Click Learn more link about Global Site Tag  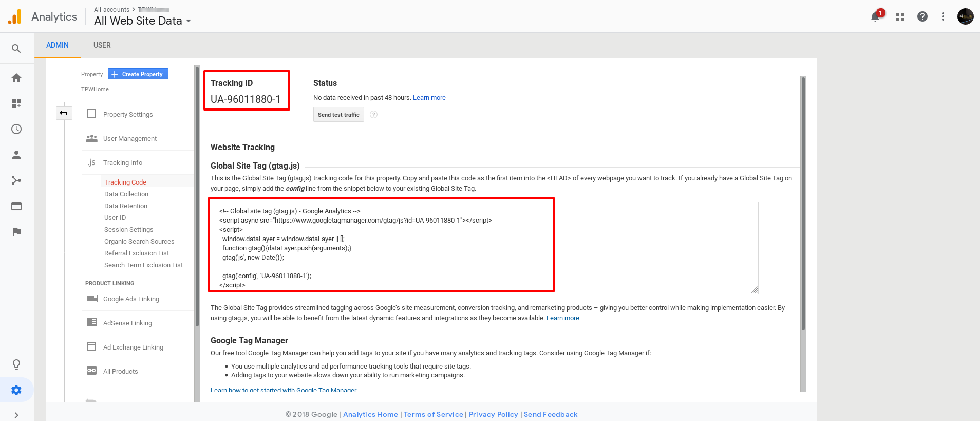[563, 318]
